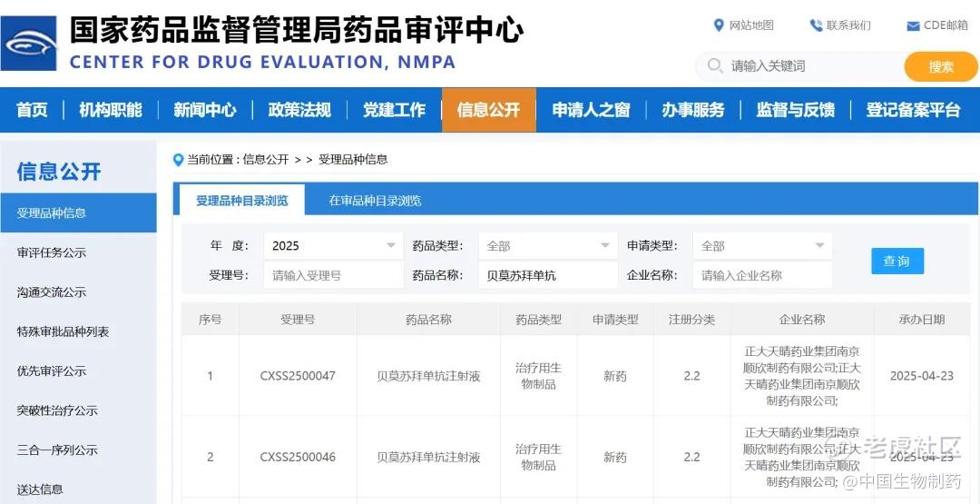Click the 当前位置 location pin icon
The image size is (980, 504).
[x=178, y=160]
